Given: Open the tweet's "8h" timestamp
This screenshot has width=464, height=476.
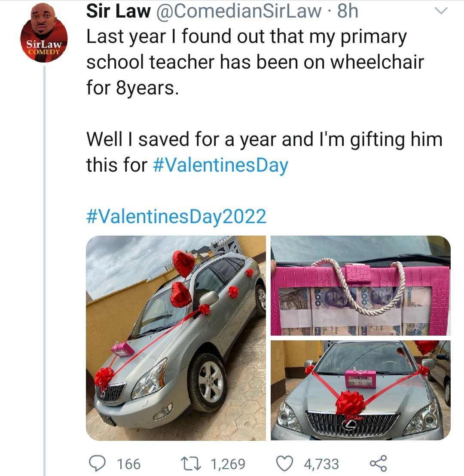Looking at the screenshot, I should (x=347, y=12).
